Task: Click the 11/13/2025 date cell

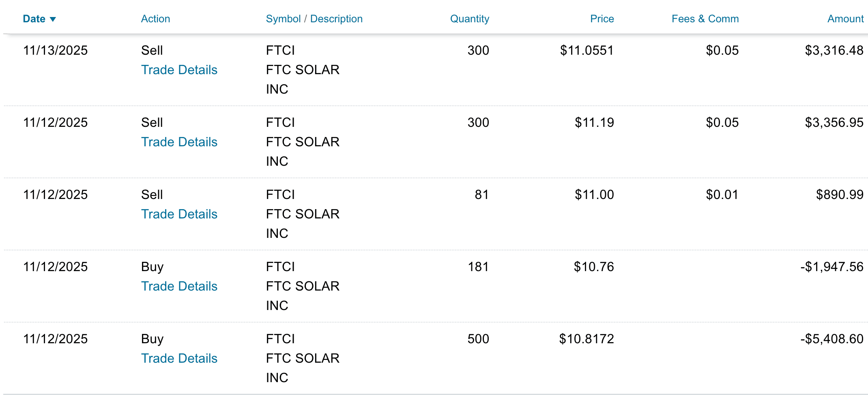Action: (x=55, y=51)
